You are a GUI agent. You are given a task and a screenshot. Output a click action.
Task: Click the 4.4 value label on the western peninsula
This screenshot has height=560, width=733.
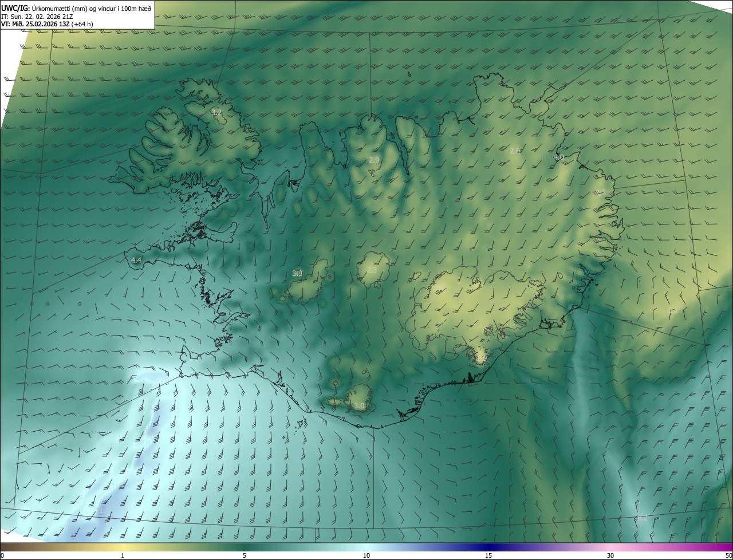click(x=136, y=261)
